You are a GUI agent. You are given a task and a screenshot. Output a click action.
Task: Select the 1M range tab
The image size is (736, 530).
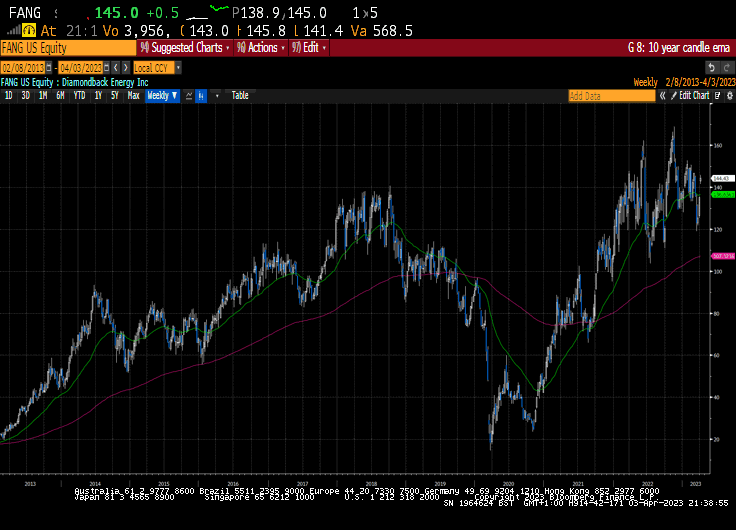[43, 96]
